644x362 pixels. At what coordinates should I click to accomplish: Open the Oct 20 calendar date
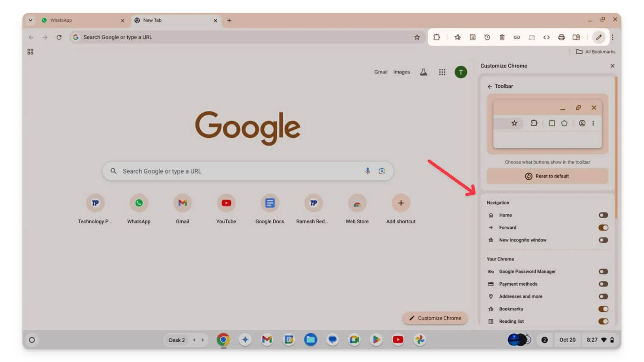pos(567,340)
